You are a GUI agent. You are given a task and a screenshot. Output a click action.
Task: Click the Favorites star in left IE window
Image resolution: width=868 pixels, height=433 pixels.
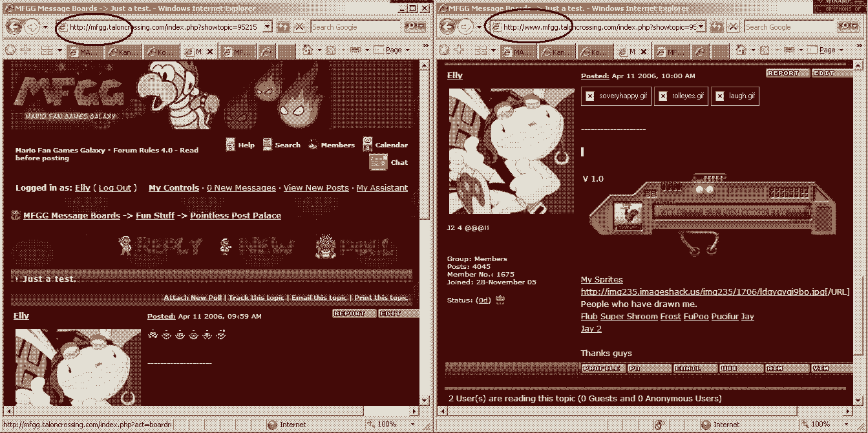pyautogui.click(x=10, y=50)
